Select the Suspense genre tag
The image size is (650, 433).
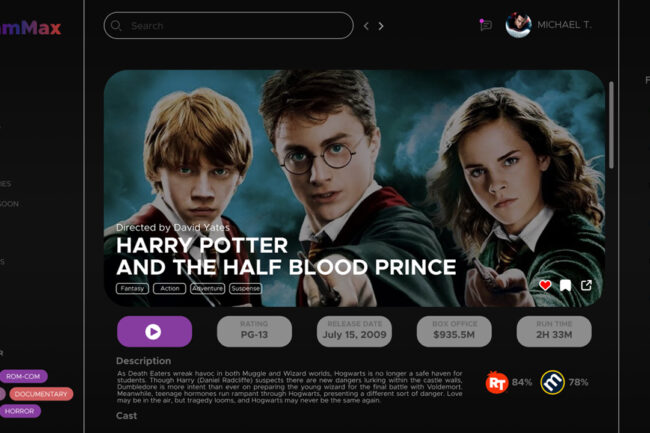click(245, 288)
